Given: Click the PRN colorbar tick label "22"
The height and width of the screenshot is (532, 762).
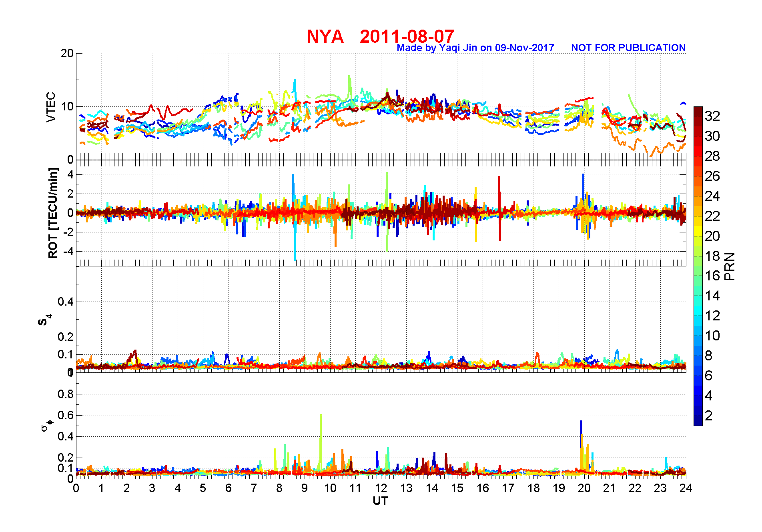Looking at the screenshot, I should tap(712, 216).
